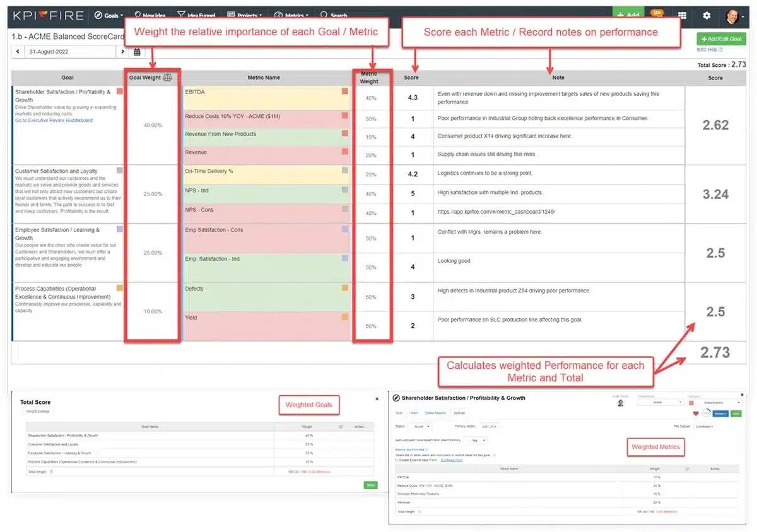Click the 40.00% goal weight value
The height and width of the screenshot is (532, 757).
tap(153, 125)
